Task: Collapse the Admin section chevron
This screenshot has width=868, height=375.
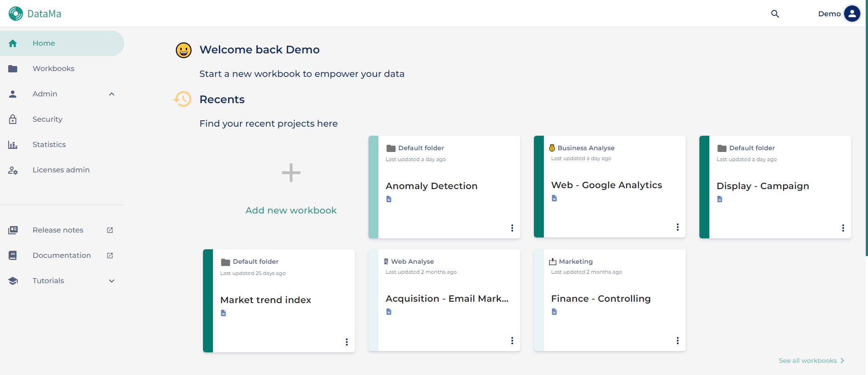Action: tap(112, 94)
